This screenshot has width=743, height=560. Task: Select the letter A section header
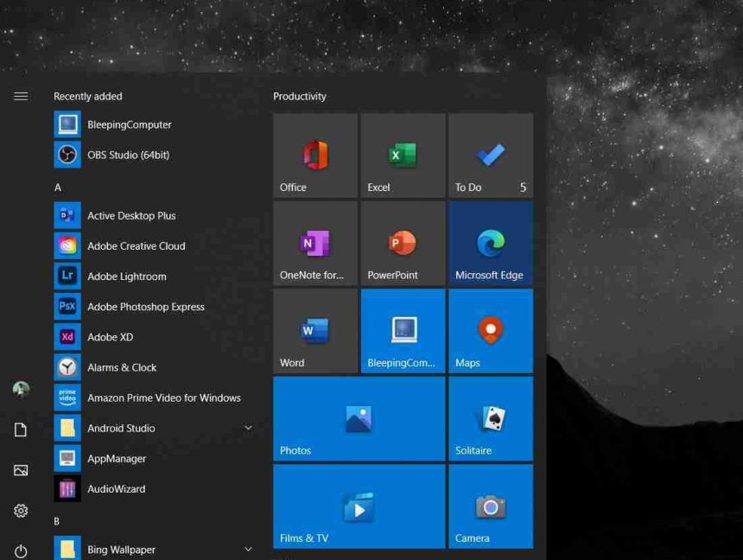[58, 188]
